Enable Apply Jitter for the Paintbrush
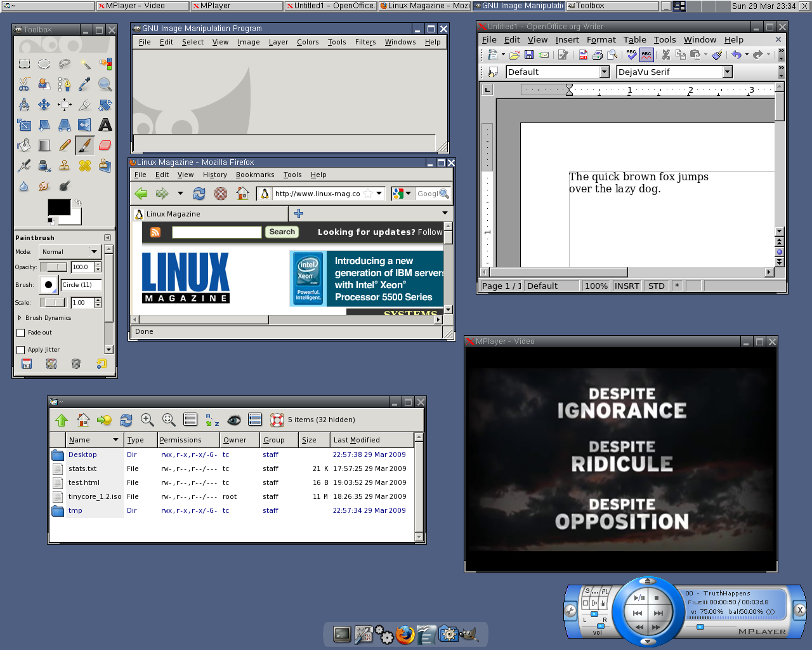Viewport: 812px width, 650px height. coord(21,350)
